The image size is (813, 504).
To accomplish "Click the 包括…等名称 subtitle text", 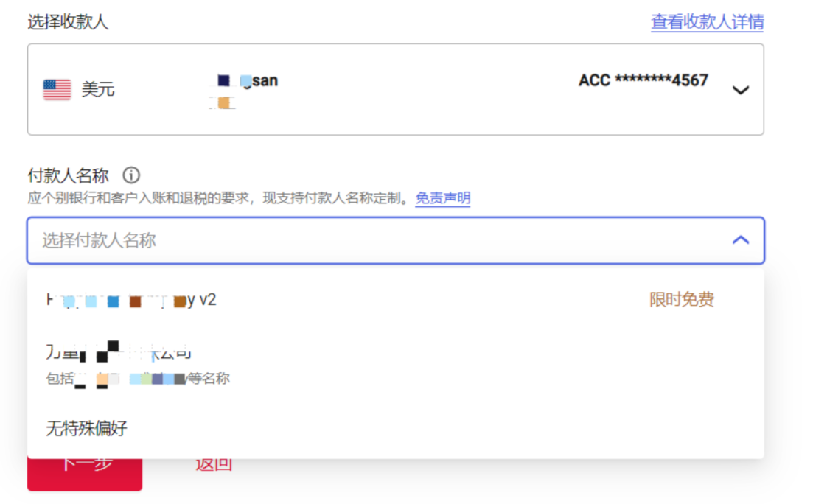I will pyautogui.click(x=136, y=378).
